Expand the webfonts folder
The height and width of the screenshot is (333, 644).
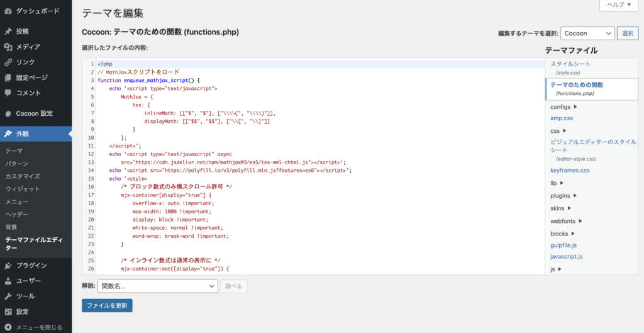coord(567,221)
